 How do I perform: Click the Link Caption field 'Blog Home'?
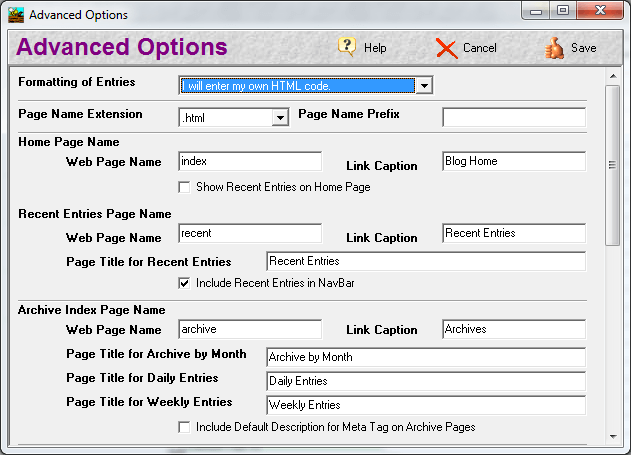[x=514, y=161]
